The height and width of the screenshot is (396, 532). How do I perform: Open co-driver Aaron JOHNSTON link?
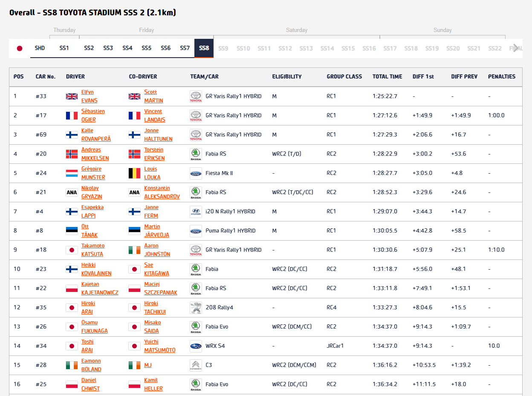pyautogui.click(x=157, y=250)
